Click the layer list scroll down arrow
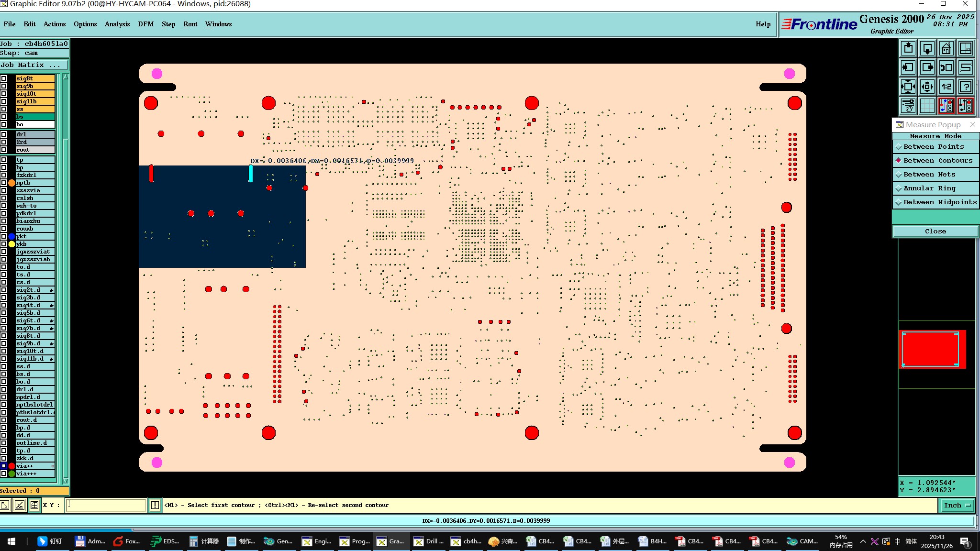980x551 pixels. (x=66, y=481)
